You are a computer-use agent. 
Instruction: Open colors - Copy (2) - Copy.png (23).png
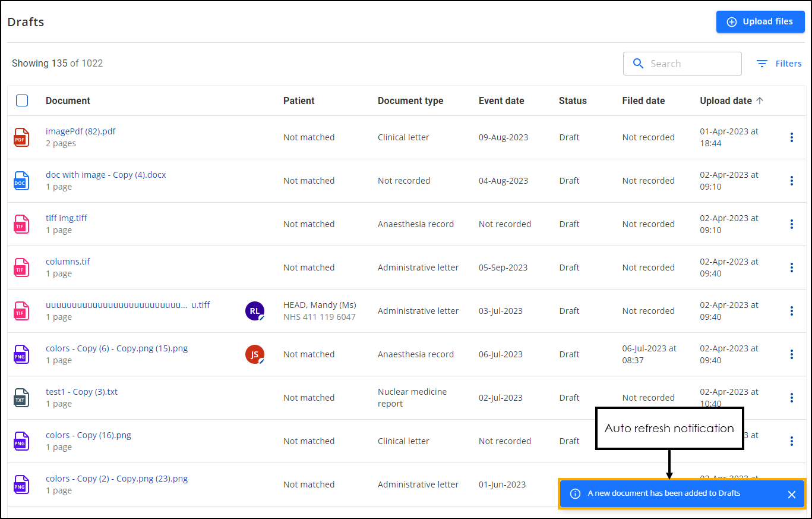click(x=116, y=479)
